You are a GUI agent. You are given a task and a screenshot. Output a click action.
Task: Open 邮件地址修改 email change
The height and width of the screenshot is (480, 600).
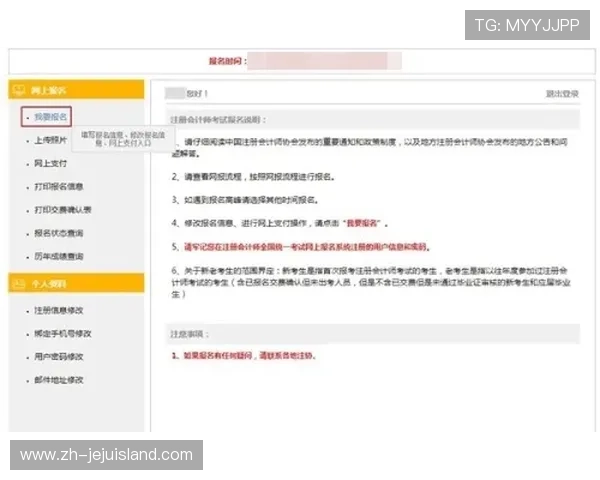click(59, 380)
